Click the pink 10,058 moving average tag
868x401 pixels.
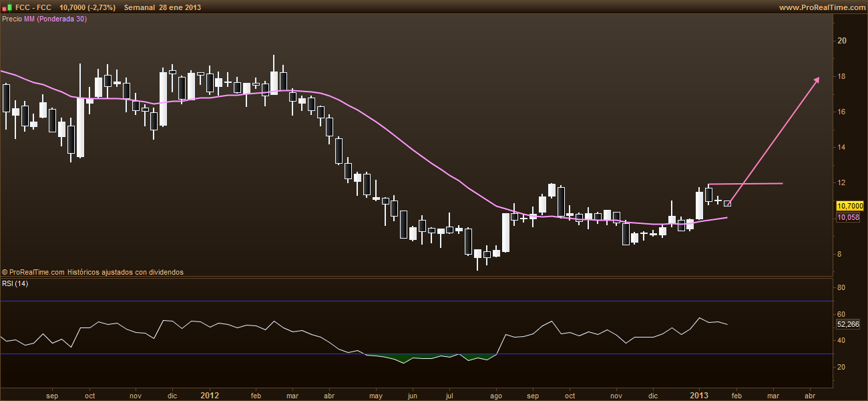[x=848, y=217]
